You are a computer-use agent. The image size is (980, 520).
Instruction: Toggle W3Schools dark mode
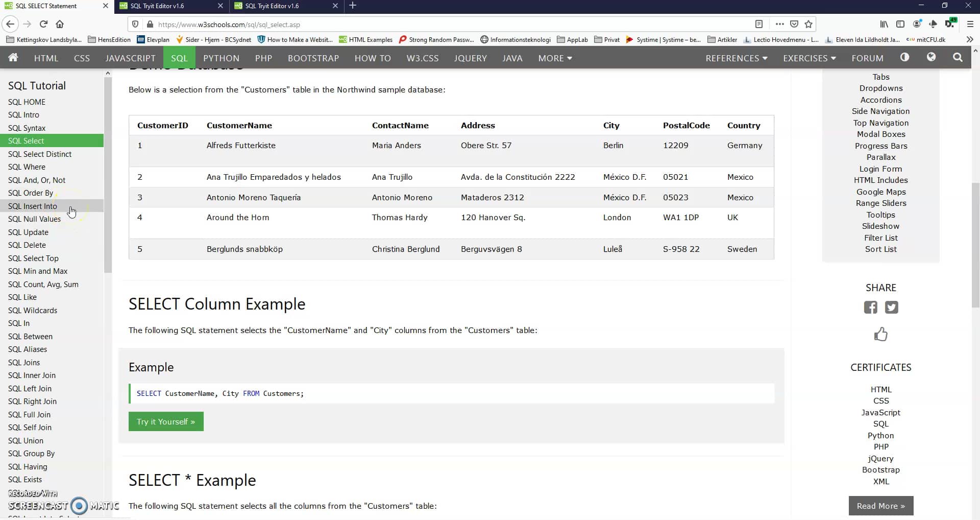click(x=905, y=58)
